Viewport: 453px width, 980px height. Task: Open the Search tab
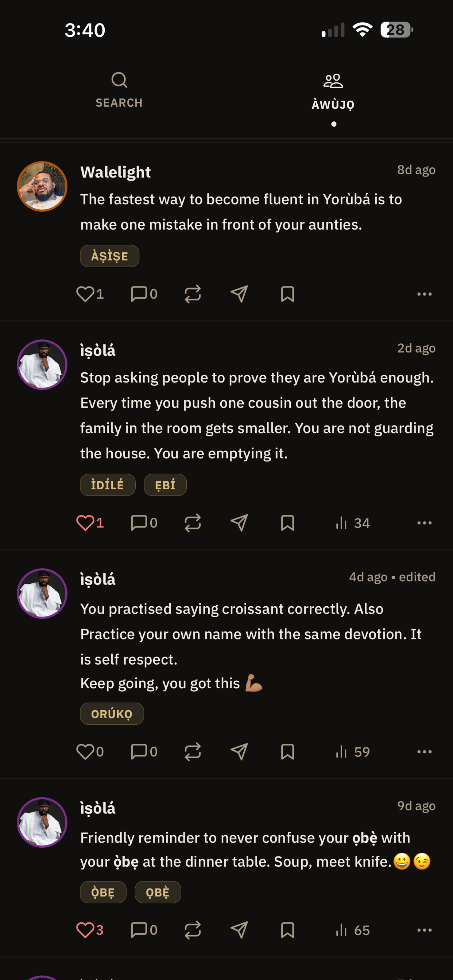click(x=119, y=90)
